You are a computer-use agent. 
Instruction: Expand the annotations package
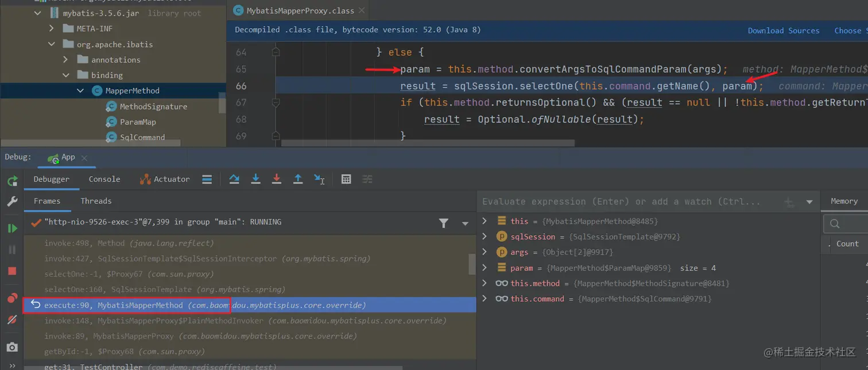pyautogui.click(x=65, y=60)
